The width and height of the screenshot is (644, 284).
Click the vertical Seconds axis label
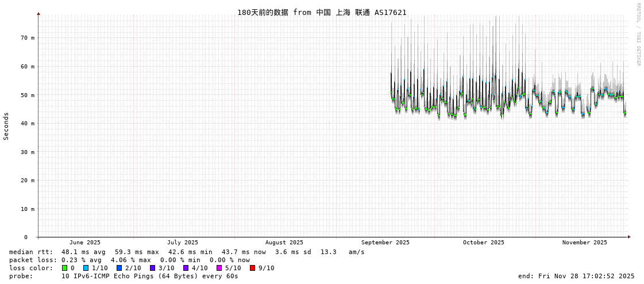[x=6, y=126]
